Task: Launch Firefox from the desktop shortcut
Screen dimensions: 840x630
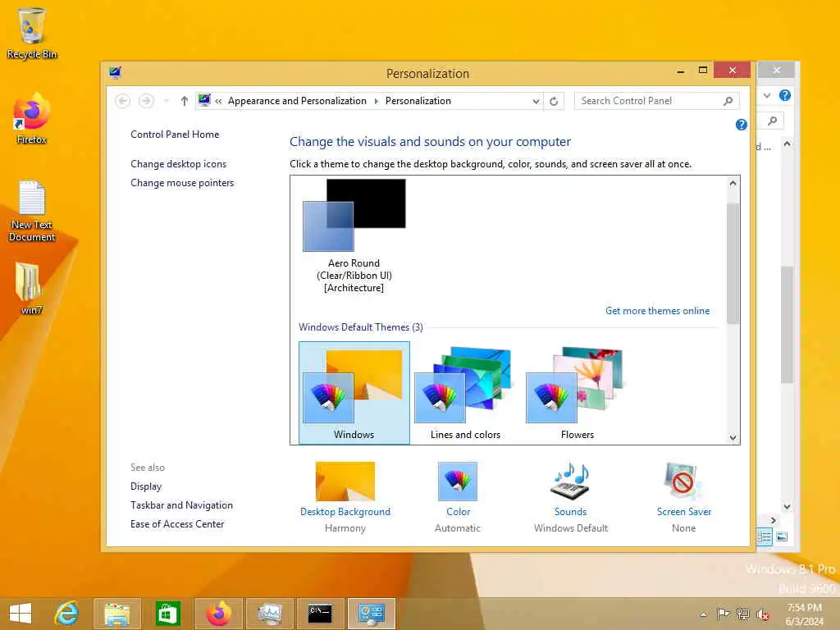Action: coord(32,119)
